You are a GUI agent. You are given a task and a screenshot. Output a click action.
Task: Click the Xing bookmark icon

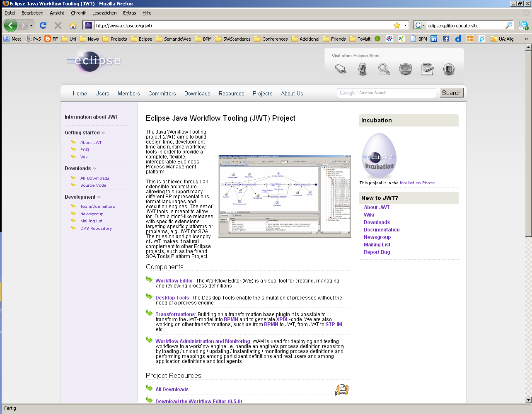[401, 39]
